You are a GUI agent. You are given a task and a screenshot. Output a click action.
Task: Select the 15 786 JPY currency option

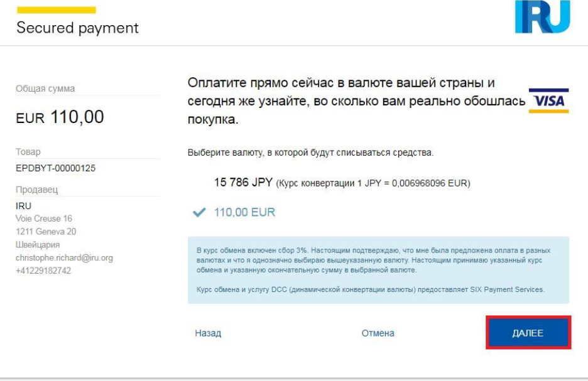click(x=243, y=183)
